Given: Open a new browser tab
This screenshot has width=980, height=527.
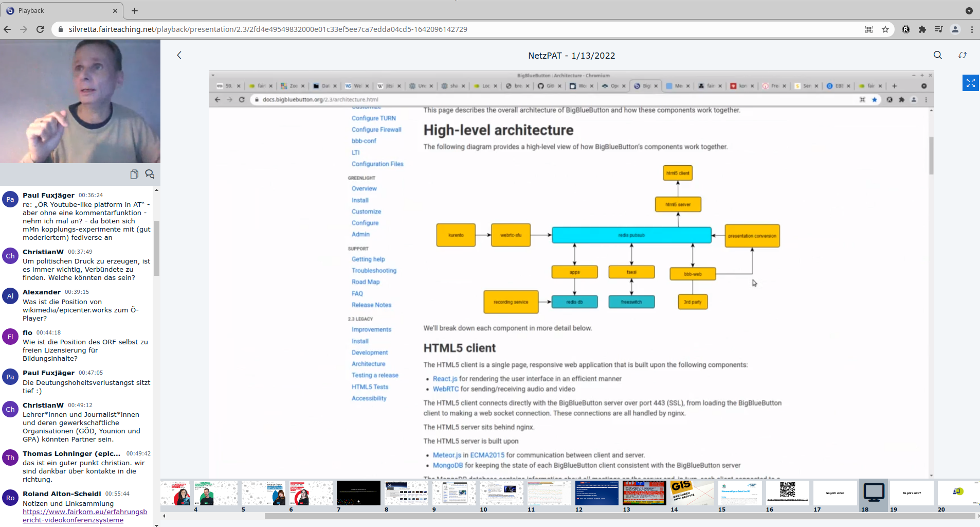Looking at the screenshot, I should [x=135, y=10].
